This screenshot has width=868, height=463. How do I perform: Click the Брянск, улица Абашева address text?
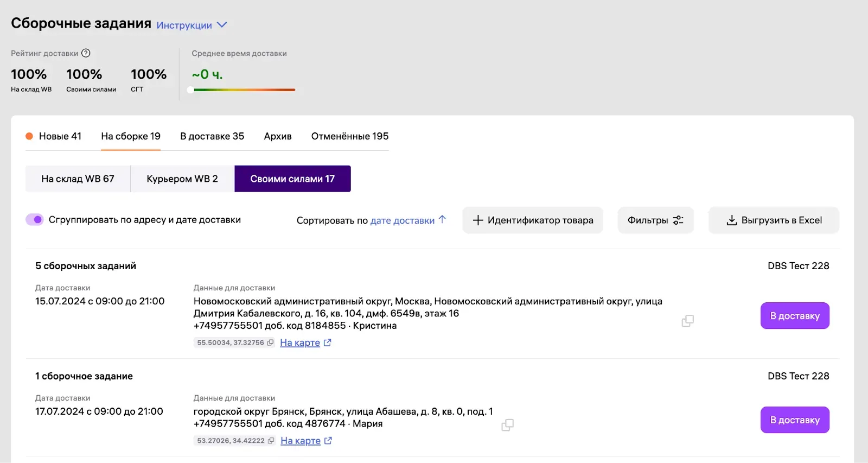pyautogui.click(x=343, y=411)
